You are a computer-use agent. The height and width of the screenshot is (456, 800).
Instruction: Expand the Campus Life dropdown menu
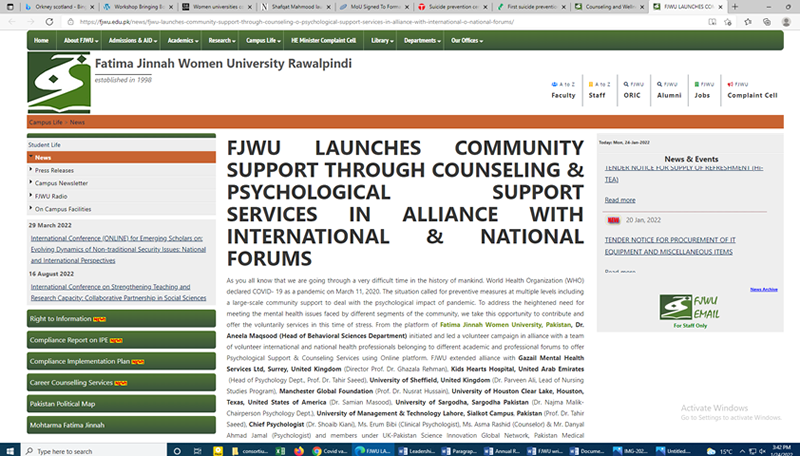pyautogui.click(x=263, y=40)
